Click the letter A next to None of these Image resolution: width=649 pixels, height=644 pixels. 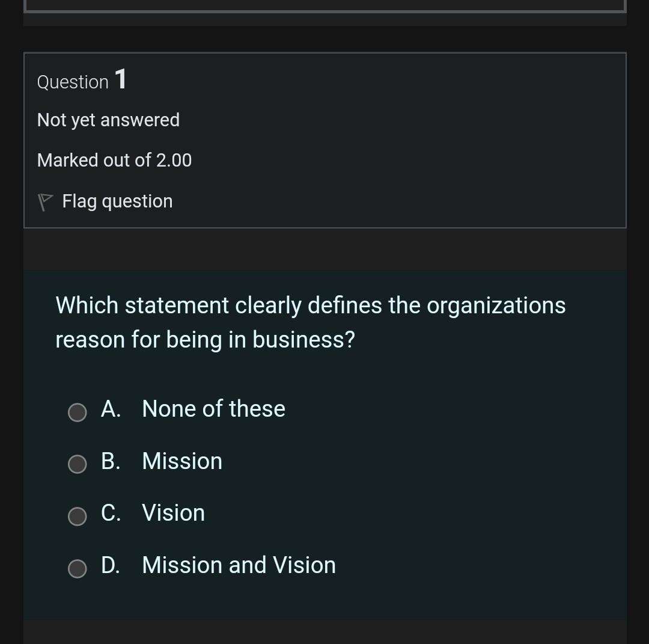pyautogui.click(x=111, y=409)
